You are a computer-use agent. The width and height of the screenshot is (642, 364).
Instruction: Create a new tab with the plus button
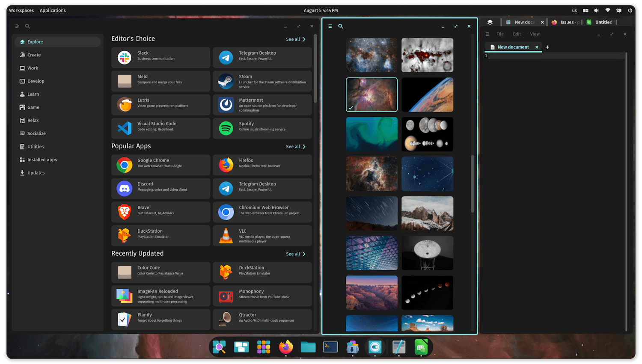point(547,47)
